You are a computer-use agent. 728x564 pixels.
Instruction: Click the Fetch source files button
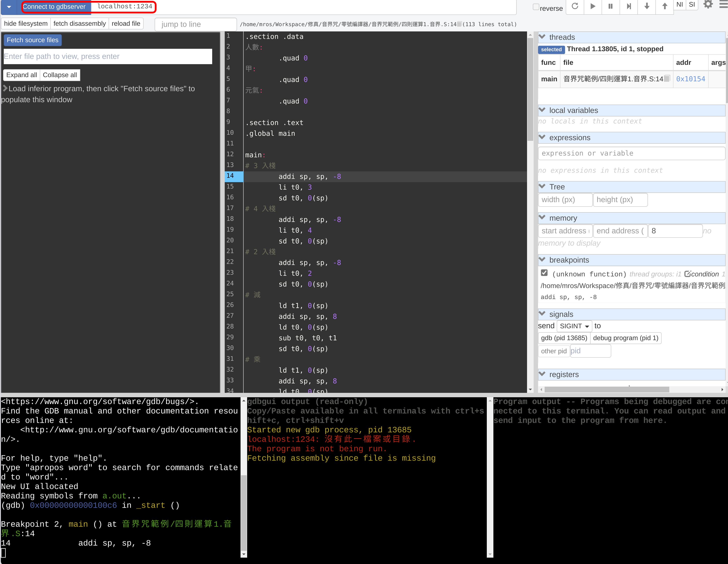32,40
